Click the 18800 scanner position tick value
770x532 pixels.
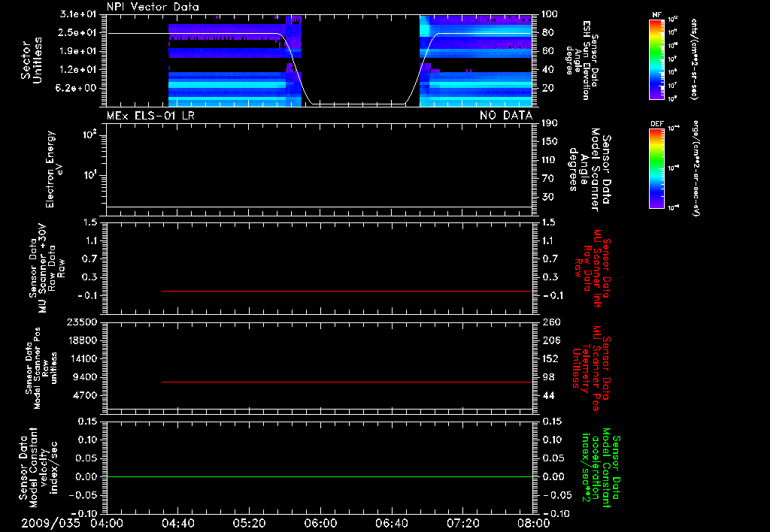(x=83, y=340)
